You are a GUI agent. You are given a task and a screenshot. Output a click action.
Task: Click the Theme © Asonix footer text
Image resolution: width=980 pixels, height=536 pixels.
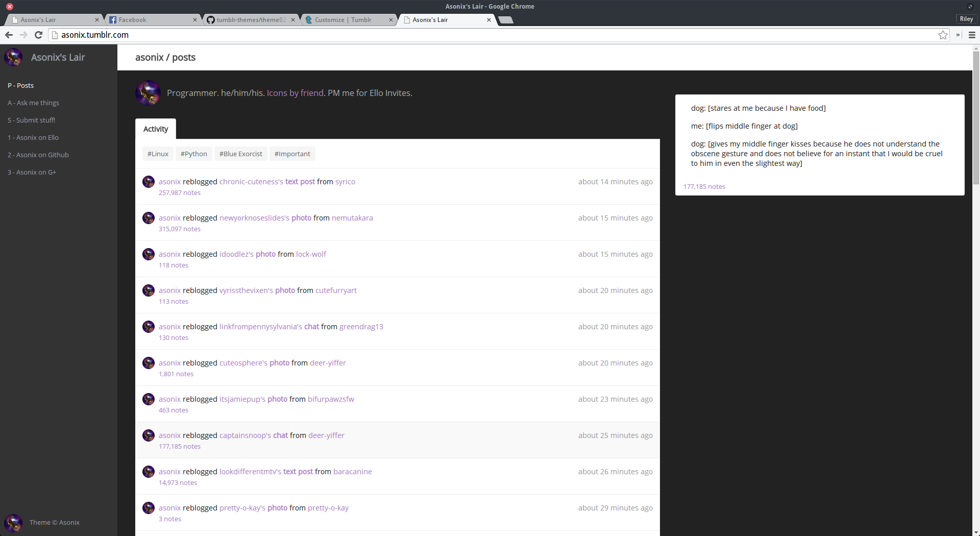click(55, 523)
